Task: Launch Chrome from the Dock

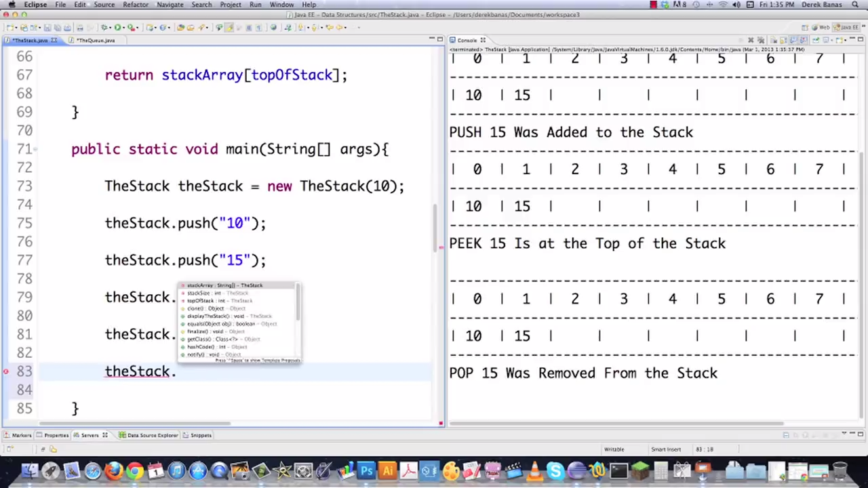Action: coord(135,470)
